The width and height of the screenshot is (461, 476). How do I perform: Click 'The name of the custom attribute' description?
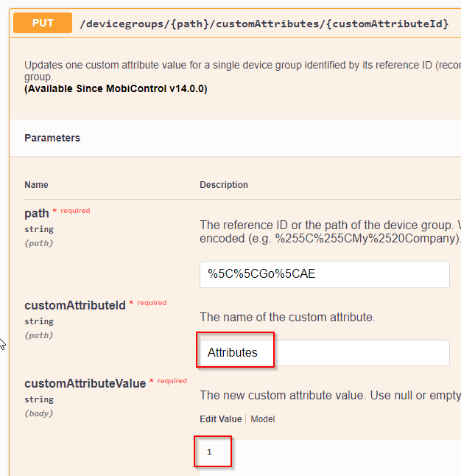coord(287,318)
